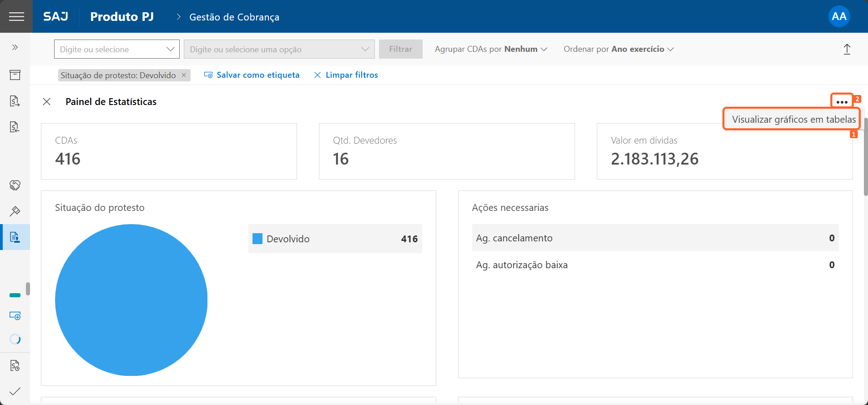Expand Agrupar CDAs por Nenhum dropdown
This screenshot has width=868, height=405.
(x=491, y=49)
